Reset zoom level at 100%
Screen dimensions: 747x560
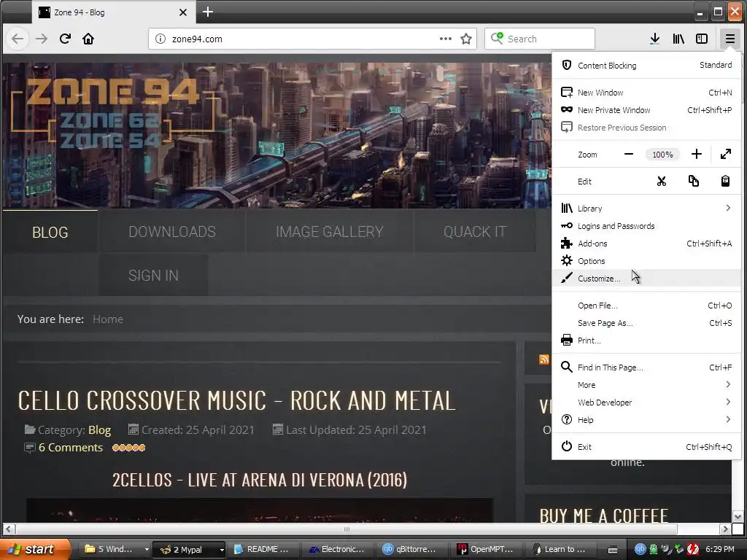tap(662, 155)
